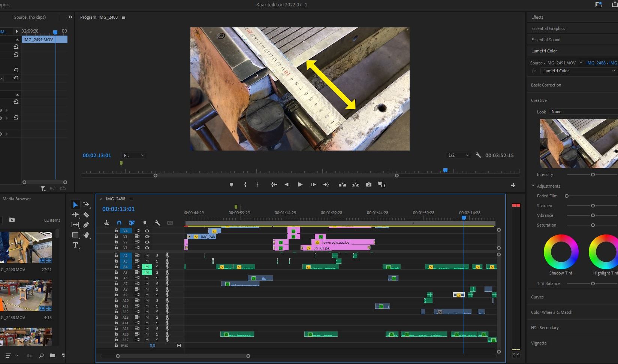Expand source panel overflow chevrons

click(x=70, y=17)
